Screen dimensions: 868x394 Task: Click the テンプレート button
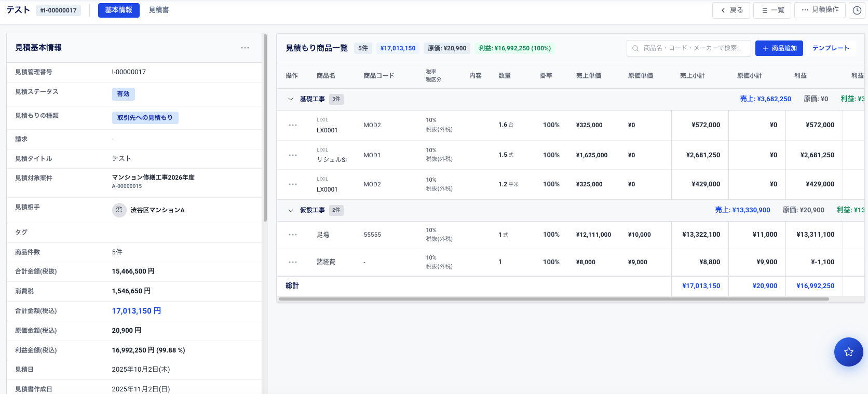click(831, 48)
